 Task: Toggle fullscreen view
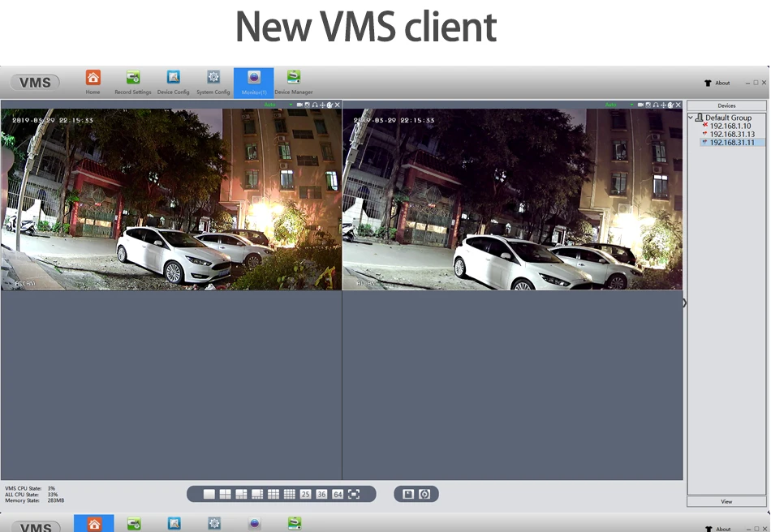tap(354, 494)
